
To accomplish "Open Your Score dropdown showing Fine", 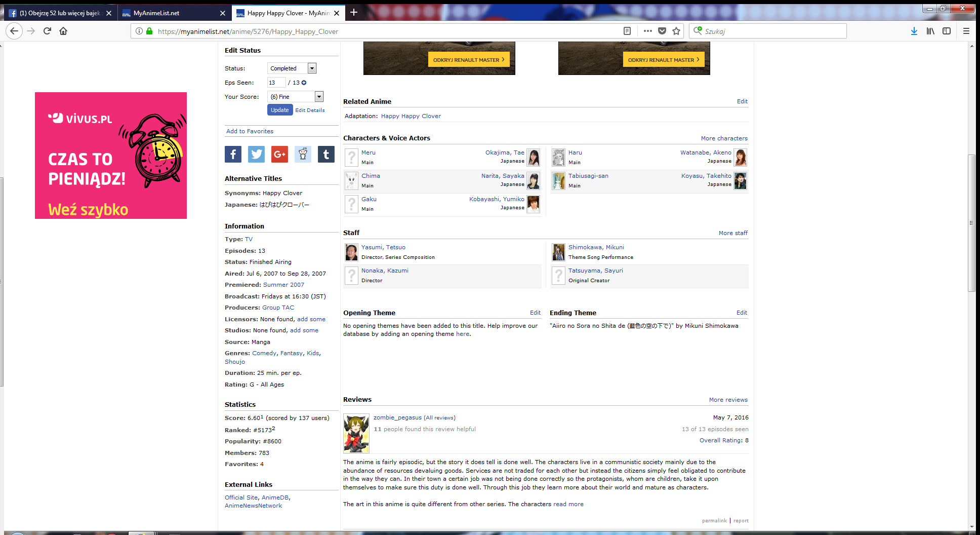I will (x=295, y=97).
